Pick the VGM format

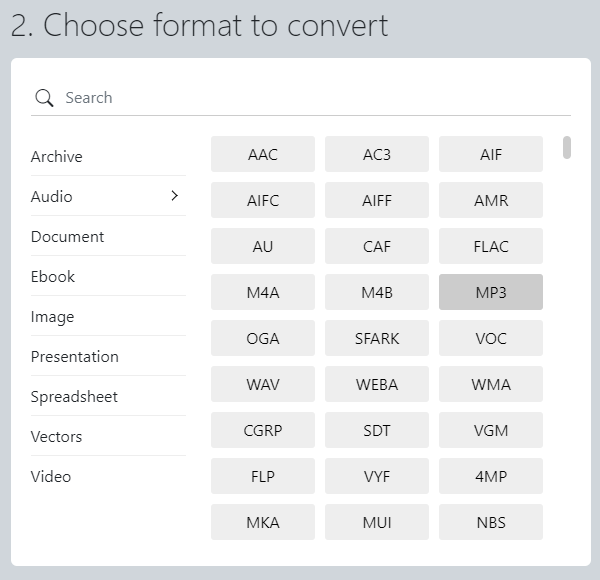pos(491,430)
